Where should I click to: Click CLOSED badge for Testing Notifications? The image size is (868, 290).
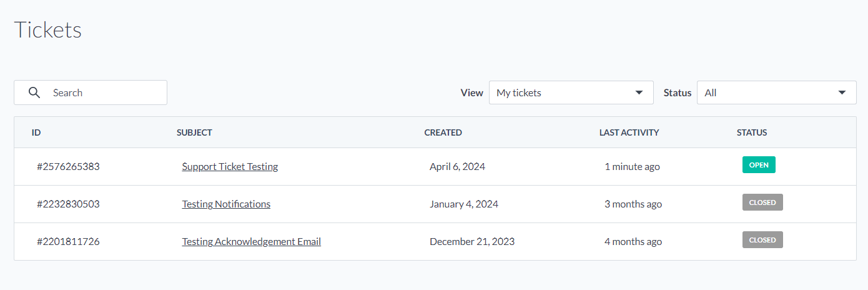coord(762,202)
